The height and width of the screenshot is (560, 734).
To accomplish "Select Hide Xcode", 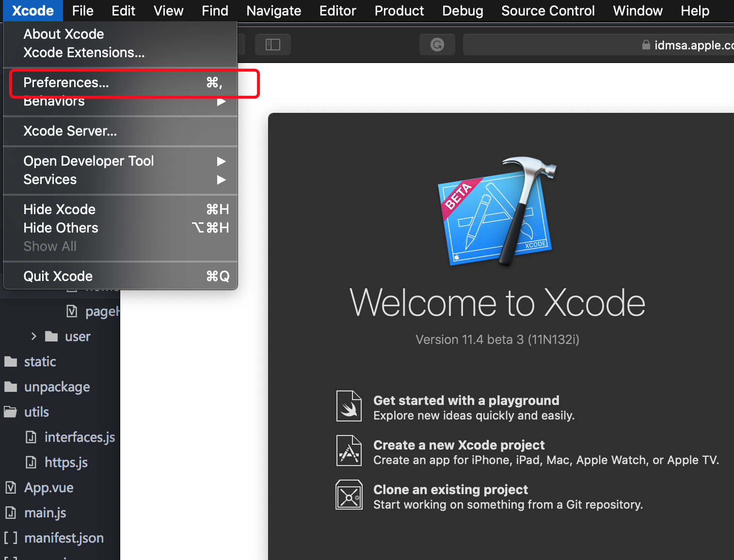I will [120, 209].
